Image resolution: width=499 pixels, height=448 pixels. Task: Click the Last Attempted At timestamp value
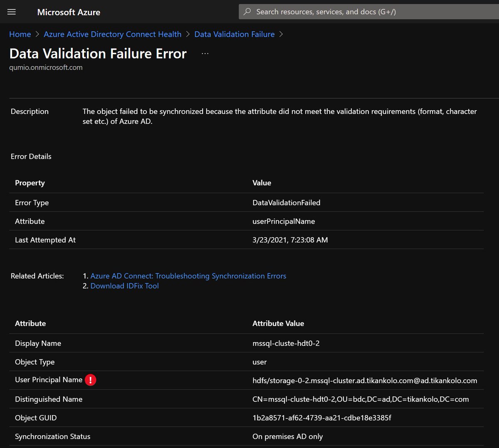pyautogui.click(x=290, y=240)
